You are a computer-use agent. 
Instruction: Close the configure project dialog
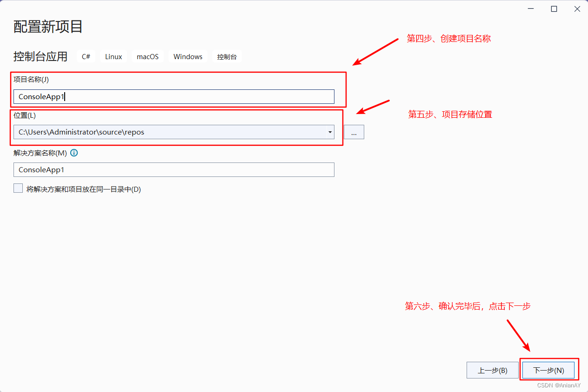[577, 9]
